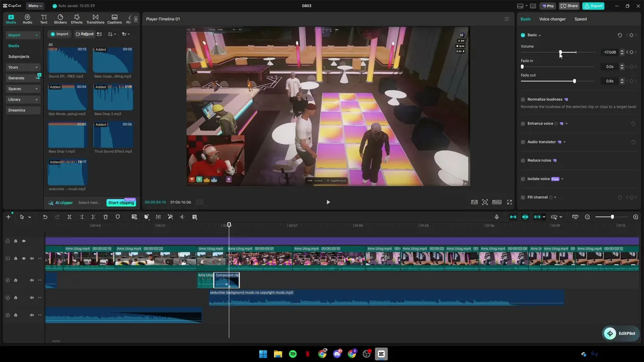Play the preview in the player

[328, 202]
